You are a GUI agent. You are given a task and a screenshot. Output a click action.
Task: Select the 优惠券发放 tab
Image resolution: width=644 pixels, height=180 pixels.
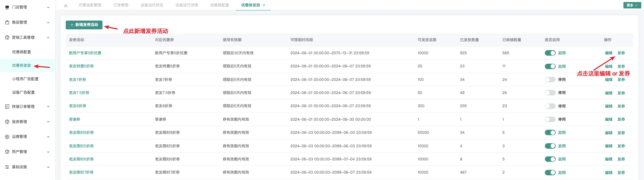pyautogui.click(x=251, y=5)
